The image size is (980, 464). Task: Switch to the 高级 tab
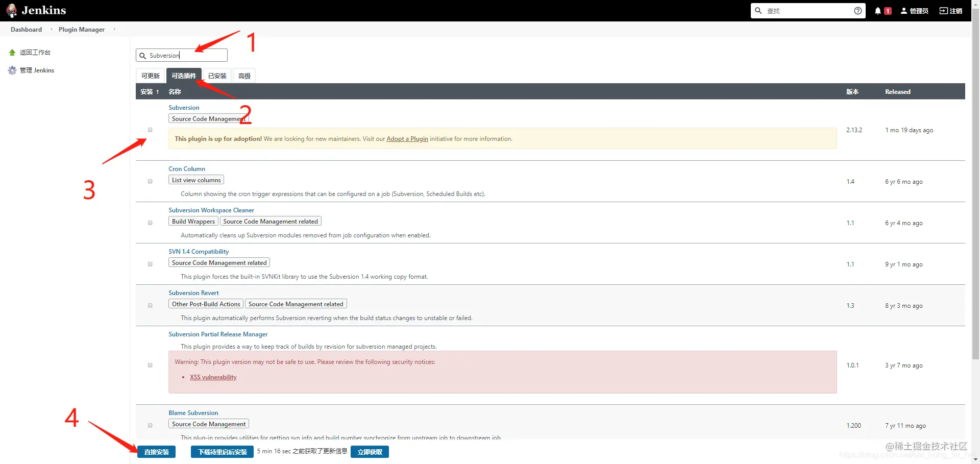[x=244, y=76]
